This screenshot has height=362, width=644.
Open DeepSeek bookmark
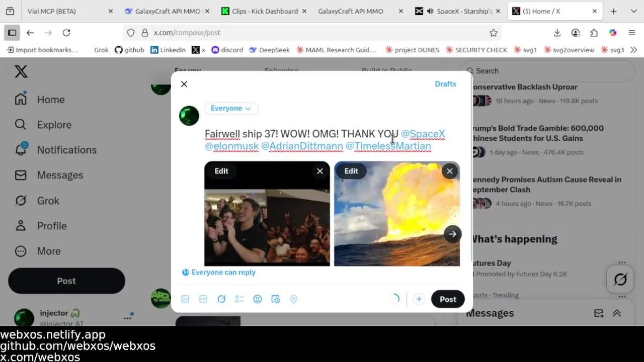(269, 50)
